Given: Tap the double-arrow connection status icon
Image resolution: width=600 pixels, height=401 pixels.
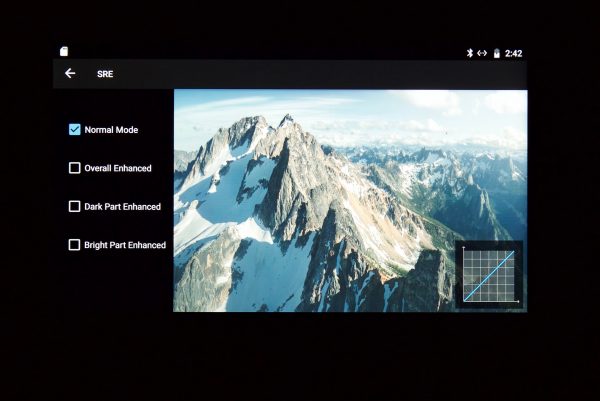Looking at the screenshot, I should point(482,53).
